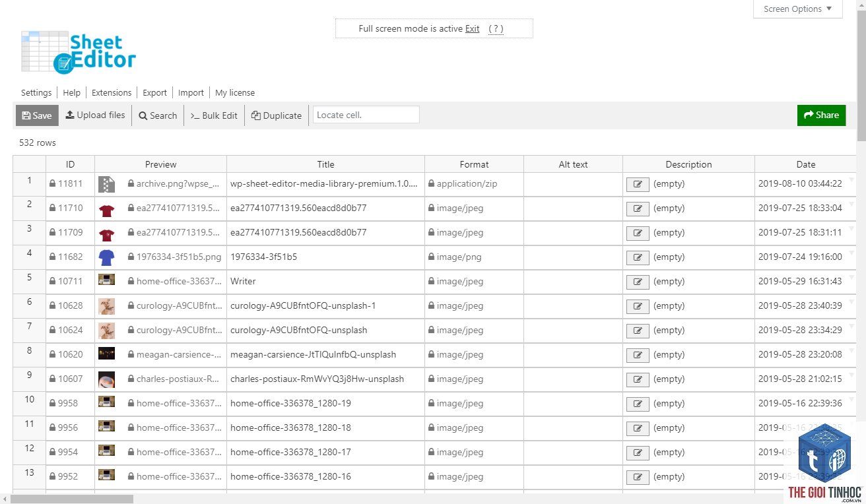Open dropdown arrow on 2019-05-28 23:20:08 cell
This screenshot has width=866, height=504.
tap(851, 350)
